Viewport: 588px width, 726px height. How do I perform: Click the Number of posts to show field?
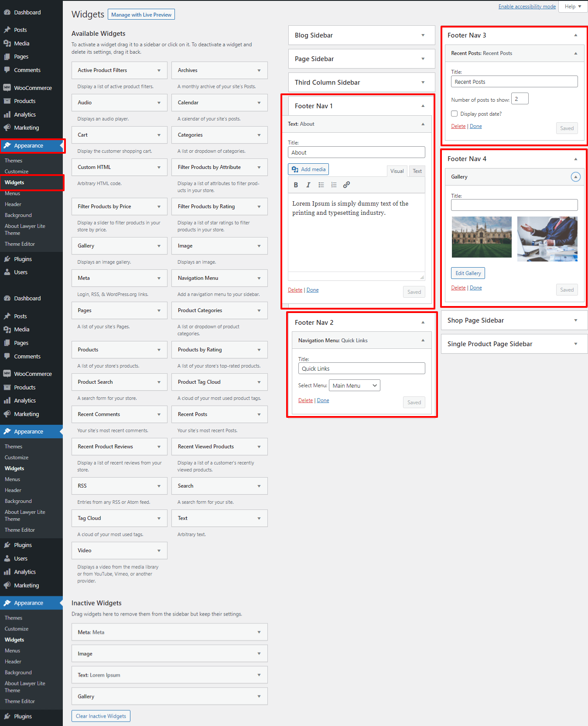tap(520, 99)
